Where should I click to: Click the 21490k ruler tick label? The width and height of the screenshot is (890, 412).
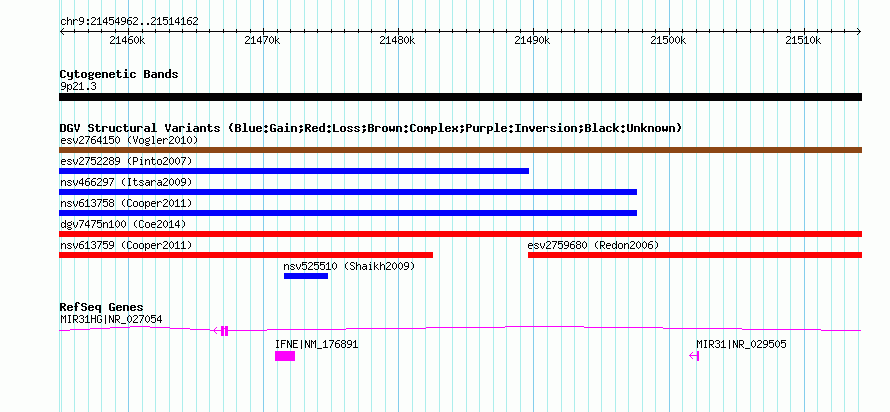click(533, 40)
